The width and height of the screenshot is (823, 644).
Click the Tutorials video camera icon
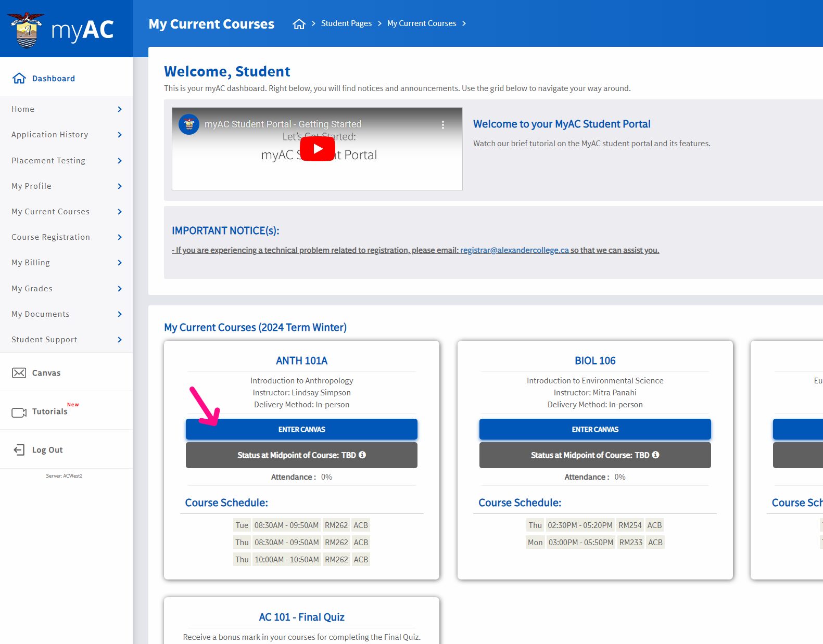pos(19,413)
